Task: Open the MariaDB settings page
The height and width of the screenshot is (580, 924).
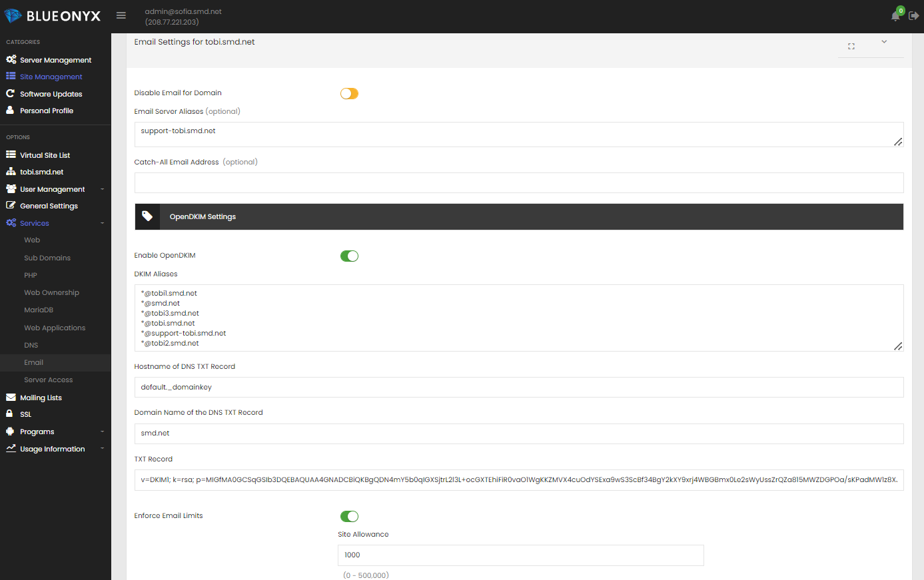Action: tap(39, 310)
